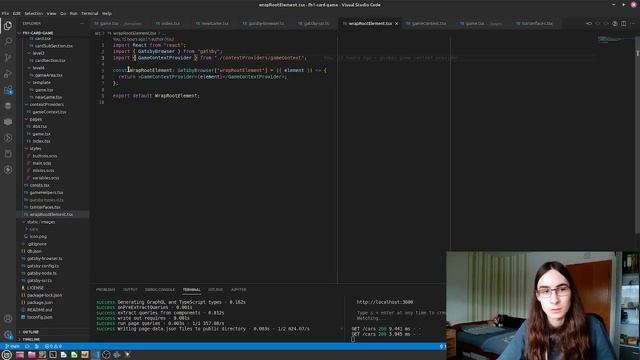Expand the OUTLINE section
Image resolution: width=640 pixels, height=360 pixels.
tap(31, 332)
